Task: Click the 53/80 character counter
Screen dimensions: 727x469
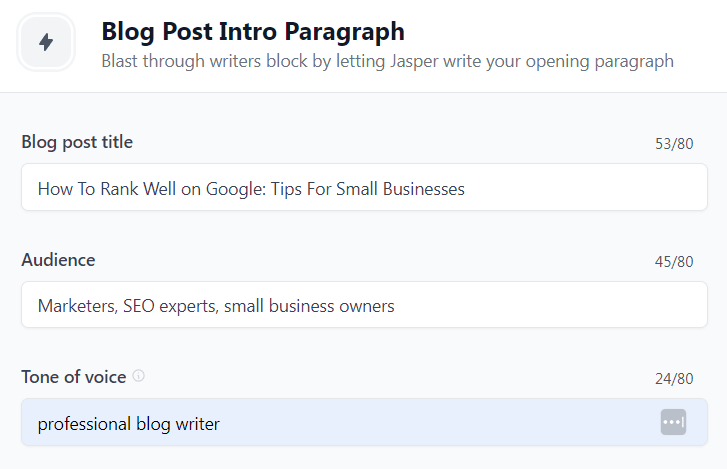Action: coord(673,144)
